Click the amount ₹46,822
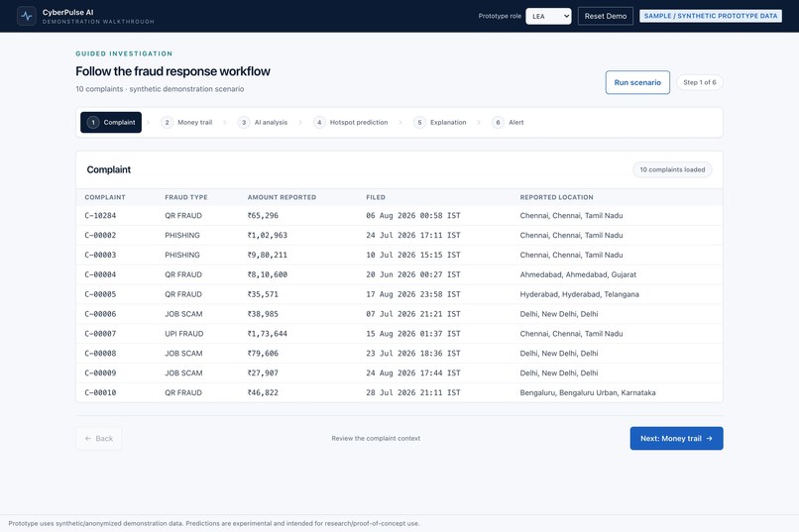799x532 pixels. click(x=263, y=392)
